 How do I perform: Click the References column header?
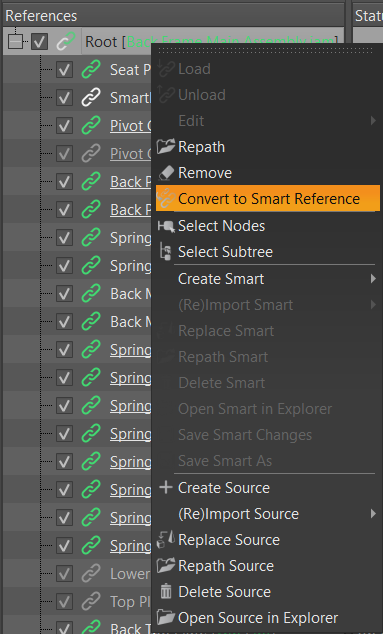point(174,16)
